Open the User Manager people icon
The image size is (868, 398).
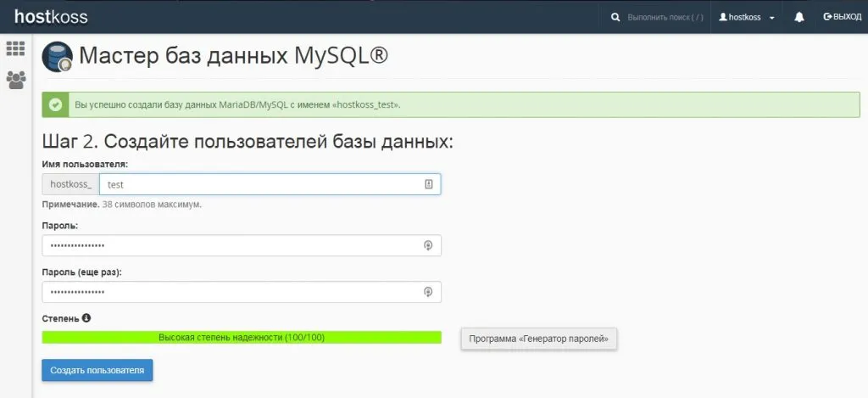pyautogui.click(x=15, y=80)
